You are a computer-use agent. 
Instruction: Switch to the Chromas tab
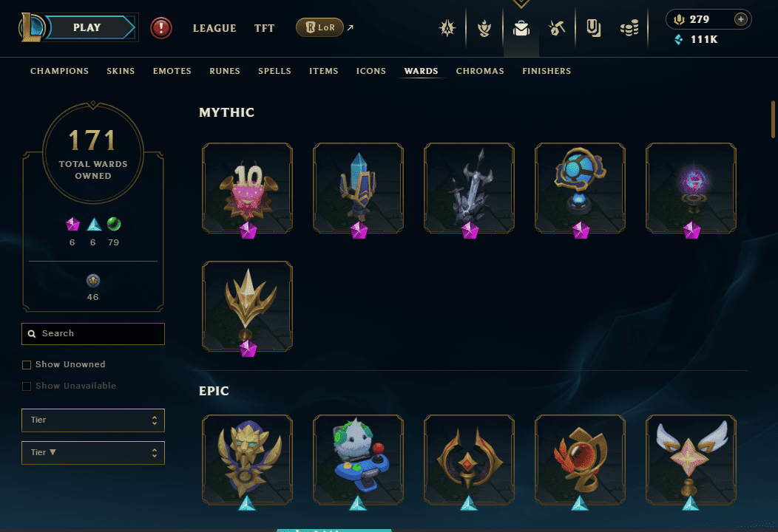click(480, 71)
